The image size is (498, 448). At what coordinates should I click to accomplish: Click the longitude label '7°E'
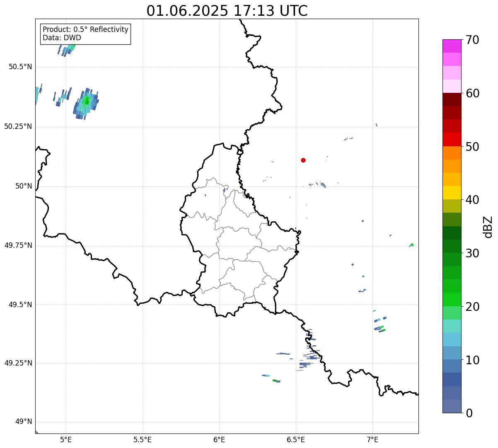[x=372, y=439]
